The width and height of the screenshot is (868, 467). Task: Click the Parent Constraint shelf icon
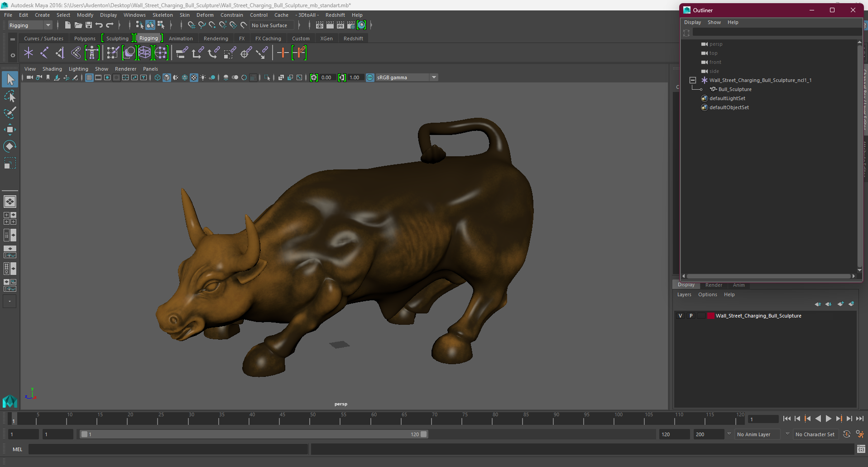tap(182, 53)
